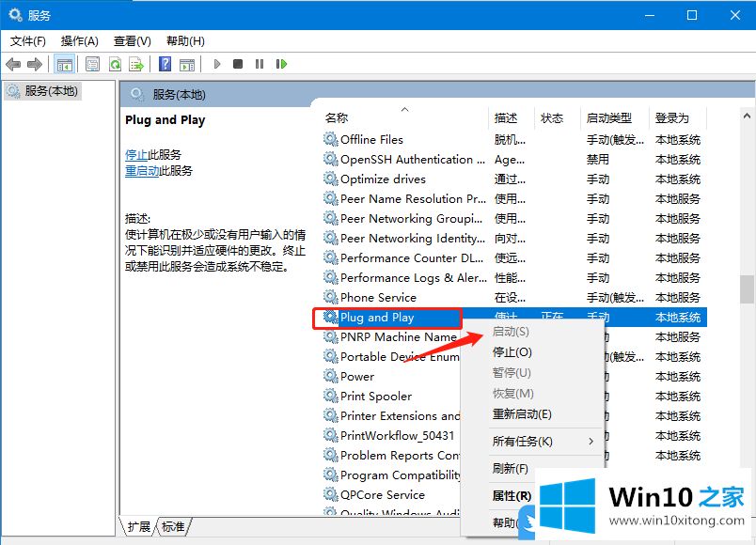The width and height of the screenshot is (756, 545).
Task: Select Printer Extensions service row
Action: coord(391,416)
